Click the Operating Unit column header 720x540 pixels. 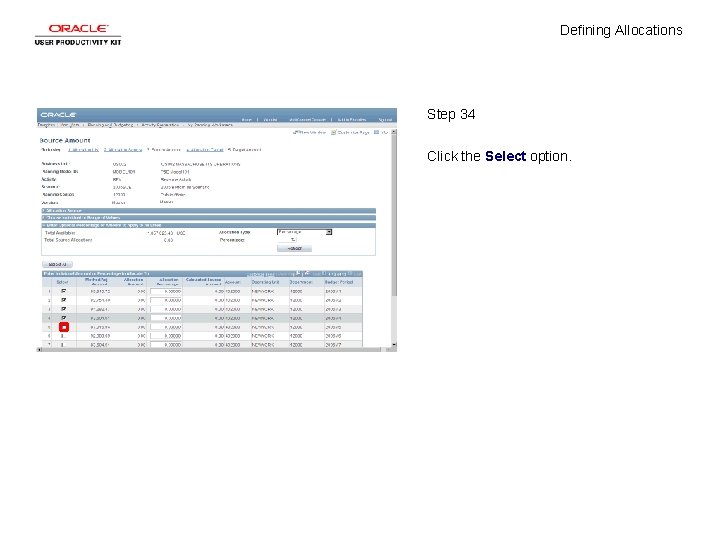click(x=265, y=282)
